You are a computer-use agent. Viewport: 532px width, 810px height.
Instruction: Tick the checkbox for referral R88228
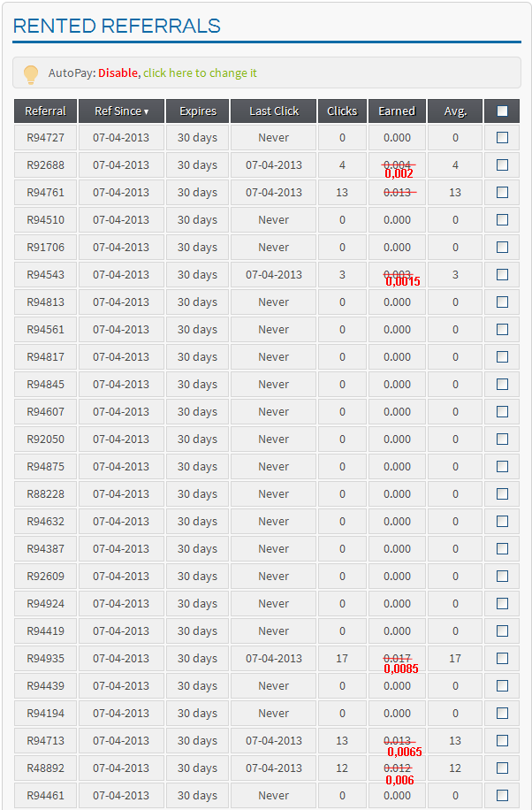point(502,493)
